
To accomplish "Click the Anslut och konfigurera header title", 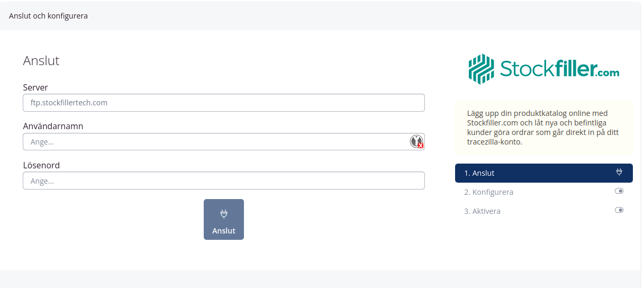I will coord(48,16).
